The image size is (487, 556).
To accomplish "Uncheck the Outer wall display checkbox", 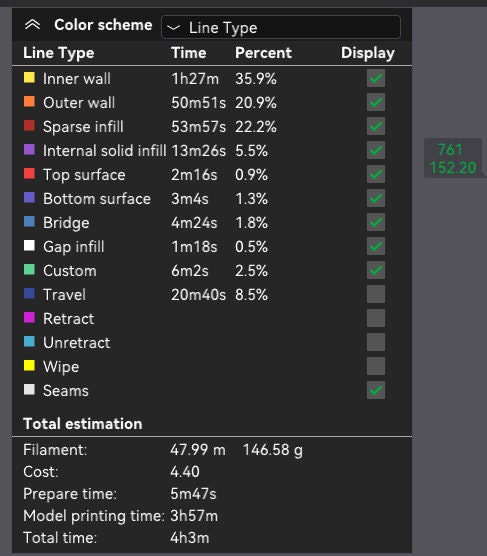I will click(376, 102).
